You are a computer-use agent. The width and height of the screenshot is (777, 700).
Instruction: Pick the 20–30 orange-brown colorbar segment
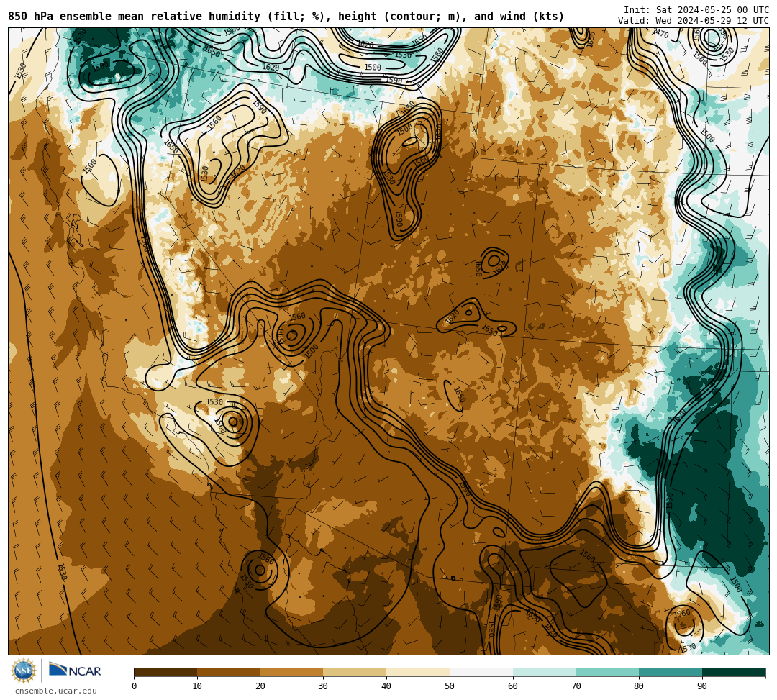click(292, 672)
